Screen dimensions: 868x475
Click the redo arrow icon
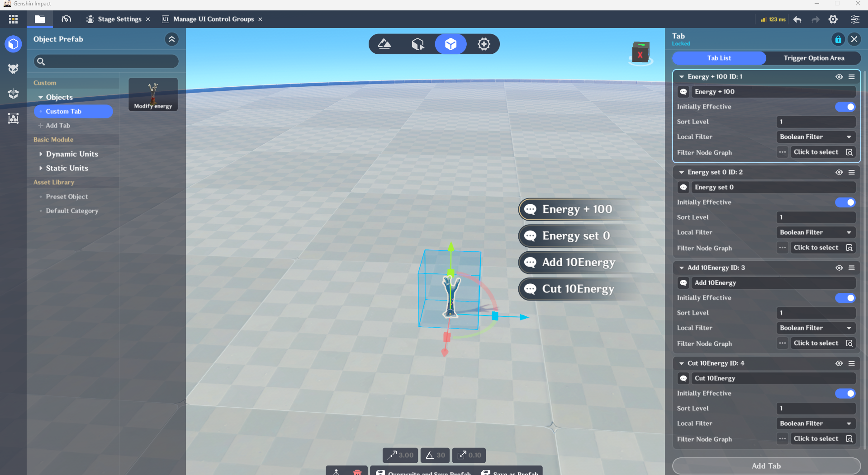coord(815,19)
